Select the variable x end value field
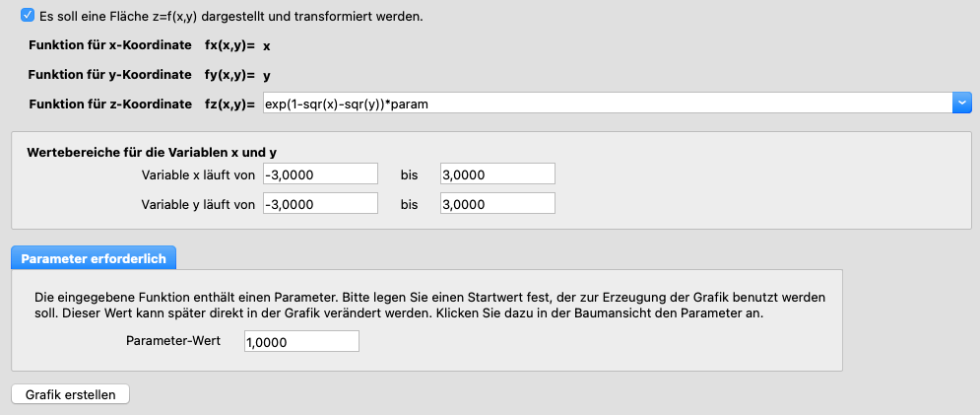 [497, 174]
